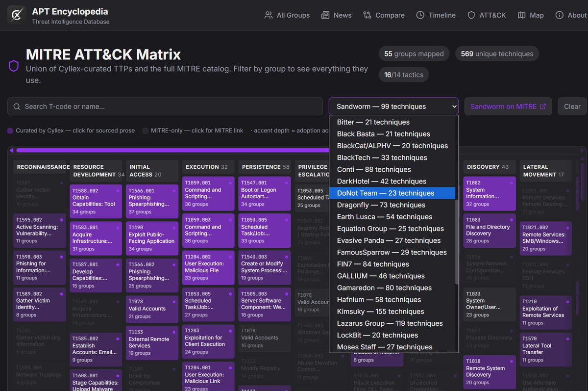Go to the Compare page
The height and width of the screenshot is (391, 588).
pyautogui.click(x=384, y=15)
